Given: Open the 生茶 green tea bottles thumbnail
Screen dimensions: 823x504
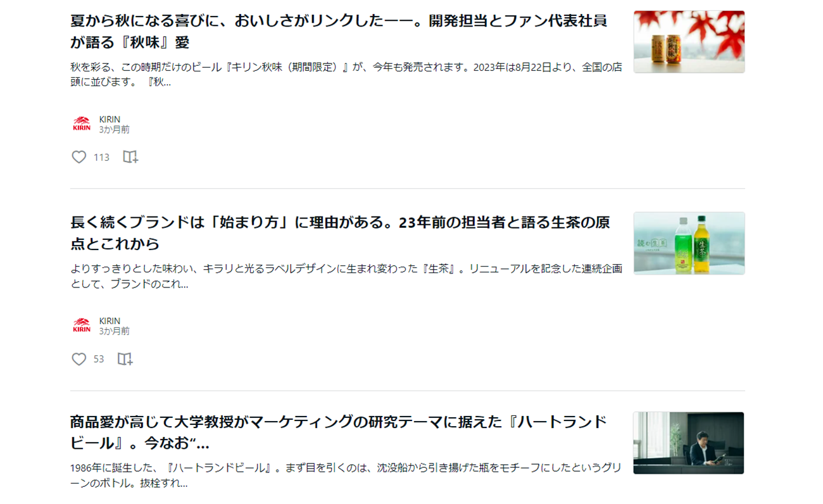Looking at the screenshot, I should (x=689, y=243).
